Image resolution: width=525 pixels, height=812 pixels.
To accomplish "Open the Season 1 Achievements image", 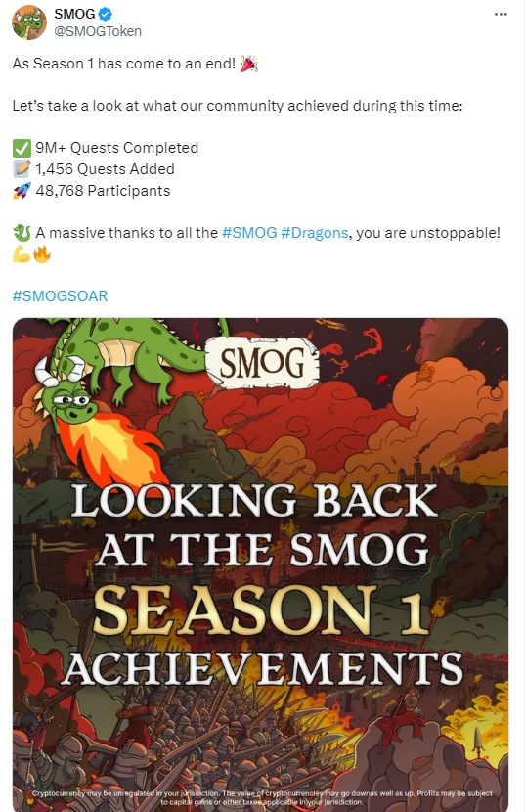I will coord(260,565).
